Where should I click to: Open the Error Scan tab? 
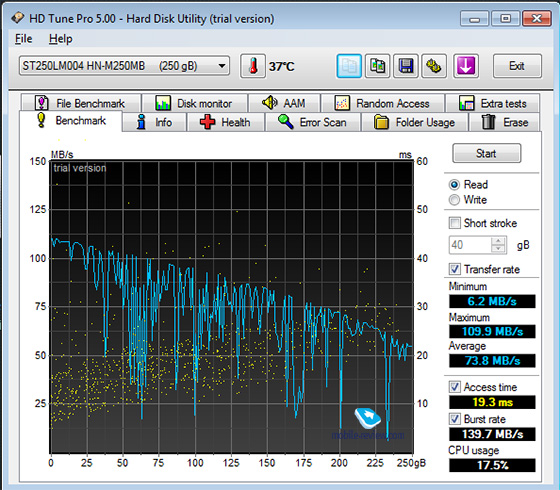(x=312, y=122)
